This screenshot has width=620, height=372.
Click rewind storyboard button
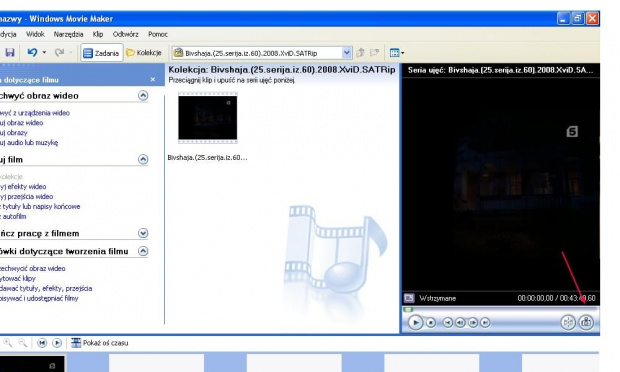[x=42, y=343]
